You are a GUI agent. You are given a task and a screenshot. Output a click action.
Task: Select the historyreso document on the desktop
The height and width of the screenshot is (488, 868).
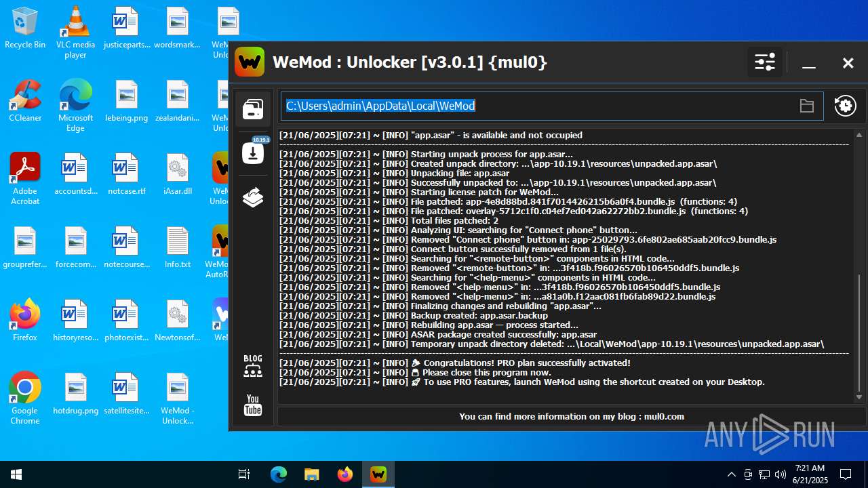[x=76, y=321]
